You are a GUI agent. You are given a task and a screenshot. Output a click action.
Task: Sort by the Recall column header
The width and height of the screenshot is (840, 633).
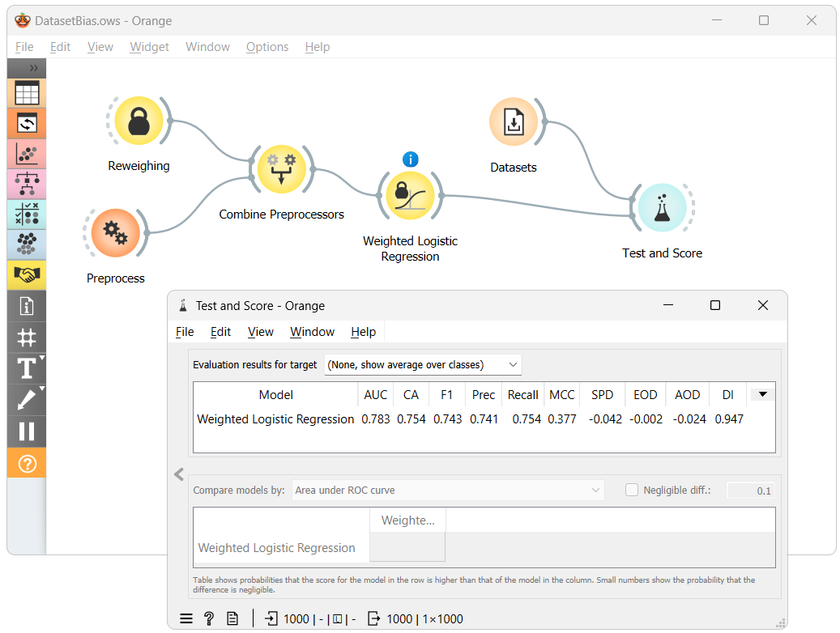522,395
